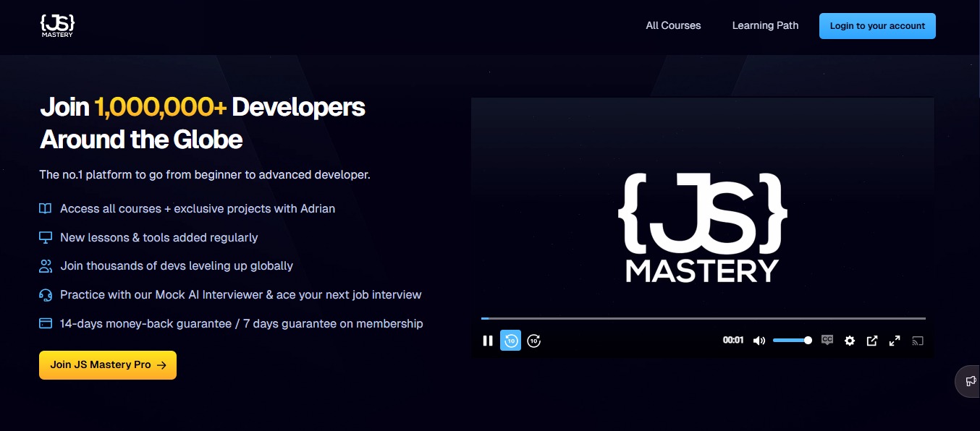Click the headset icon beside Mock AI Interviewer
Screen dimensions: 980x431
pos(46,295)
